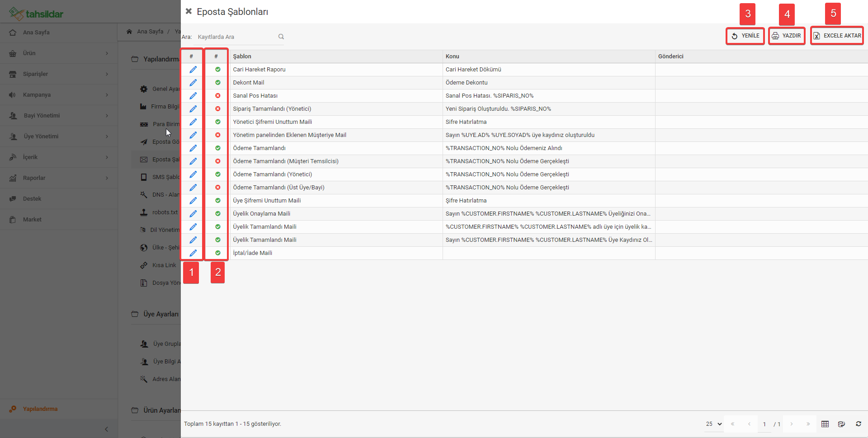The width and height of the screenshot is (868, 438).
Task: Enable the Sanal Pos Hatası template
Action: [218, 96]
